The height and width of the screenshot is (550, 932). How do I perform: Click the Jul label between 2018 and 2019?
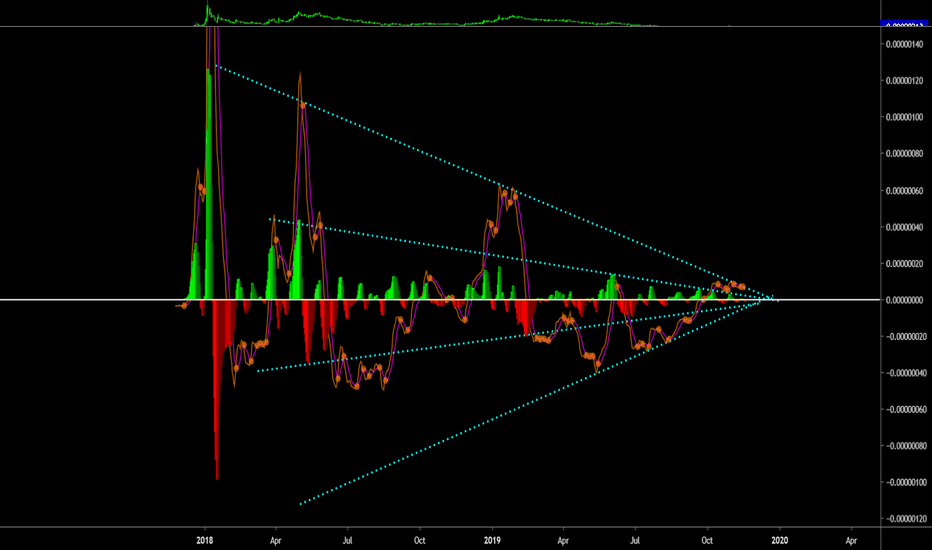click(347, 540)
